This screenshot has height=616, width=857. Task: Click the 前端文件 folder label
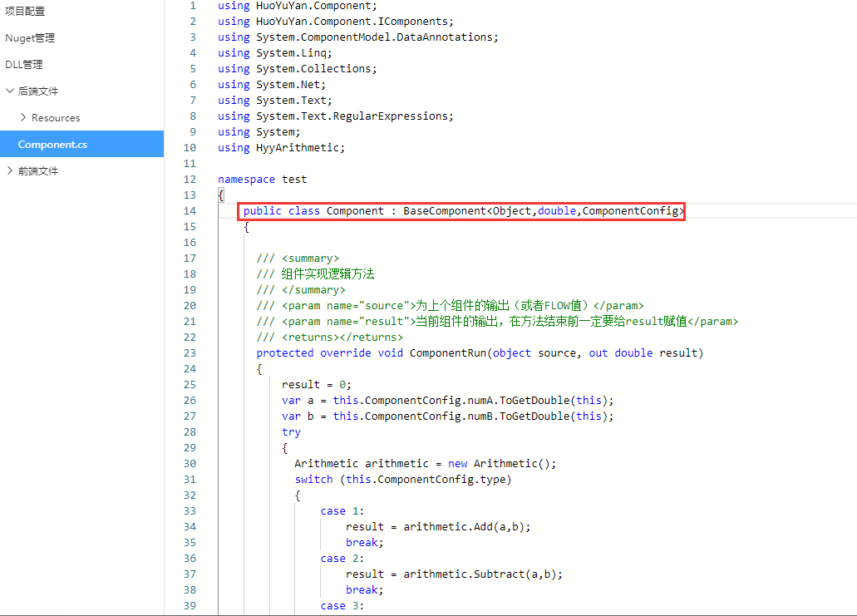tap(38, 171)
